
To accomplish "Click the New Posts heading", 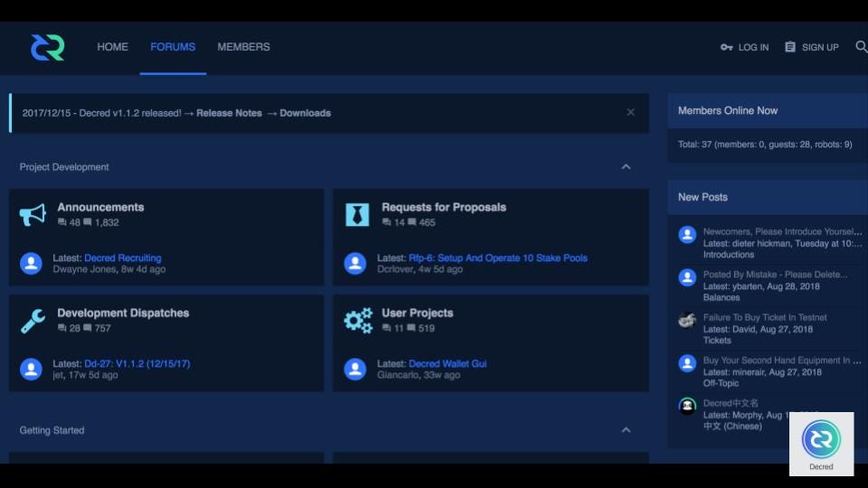I will click(703, 197).
